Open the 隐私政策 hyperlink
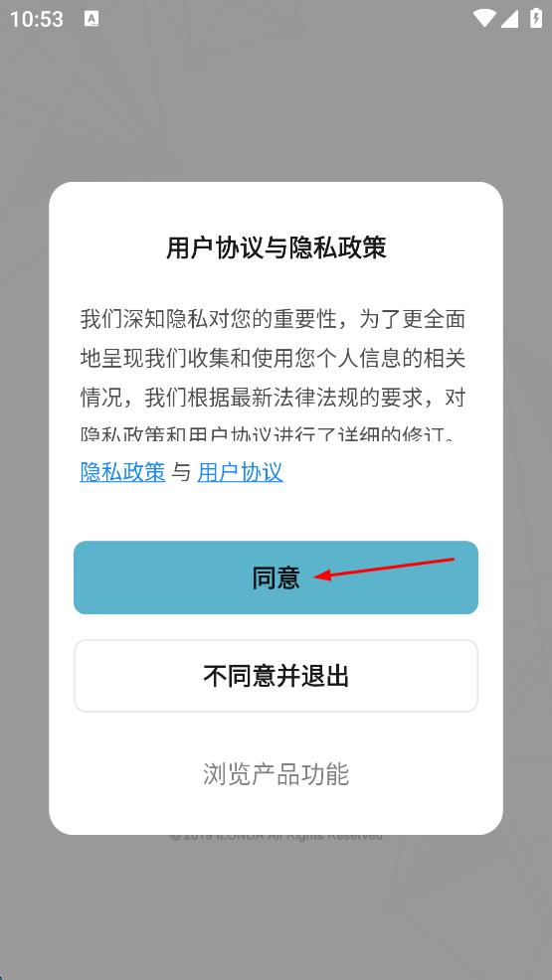The height and width of the screenshot is (980, 552). pos(122,472)
